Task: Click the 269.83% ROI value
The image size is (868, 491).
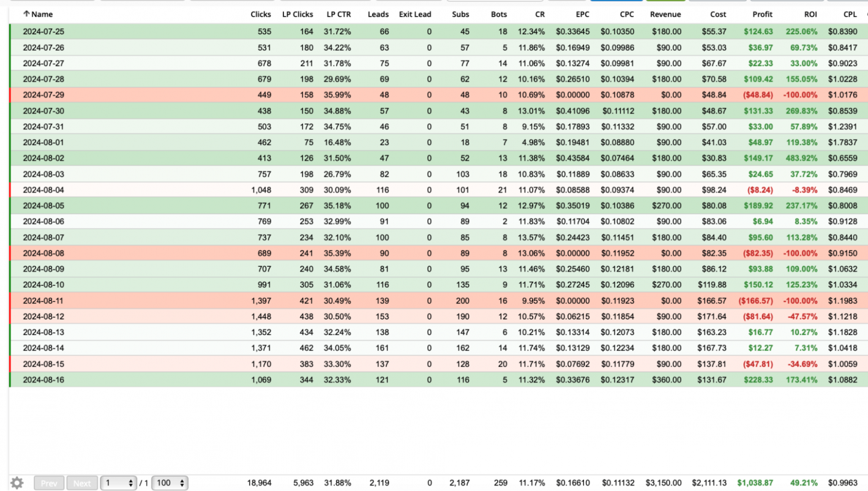Action: point(802,111)
